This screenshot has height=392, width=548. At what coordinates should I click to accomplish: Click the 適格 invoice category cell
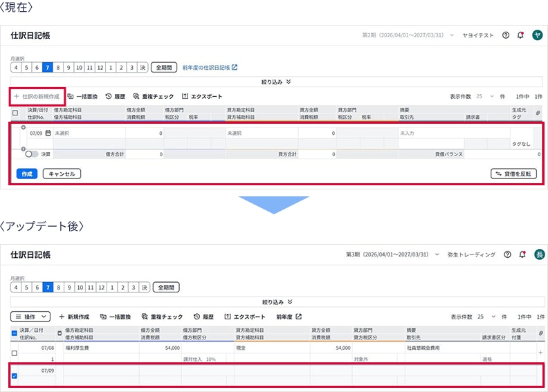[x=495, y=359]
